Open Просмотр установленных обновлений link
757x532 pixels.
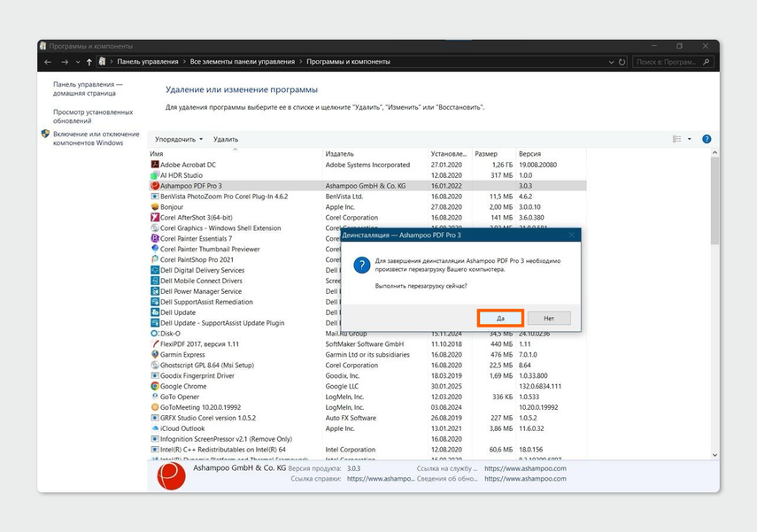coord(92,117)
